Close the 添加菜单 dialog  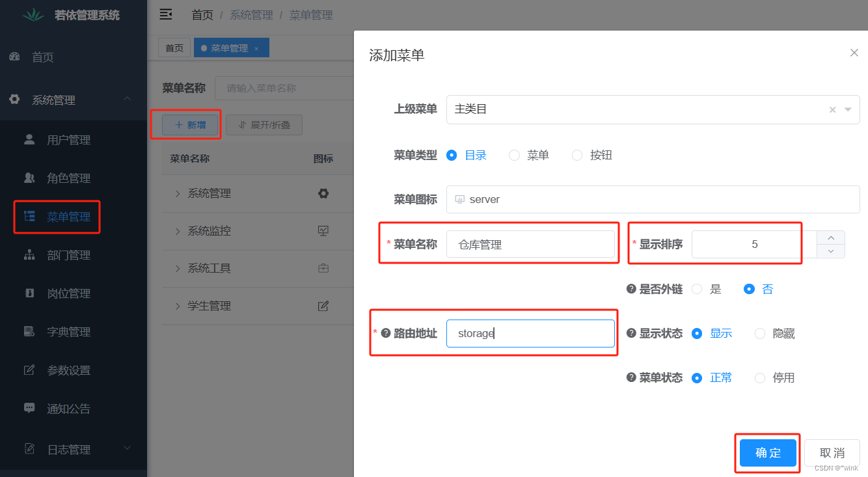tap(854, 53)
